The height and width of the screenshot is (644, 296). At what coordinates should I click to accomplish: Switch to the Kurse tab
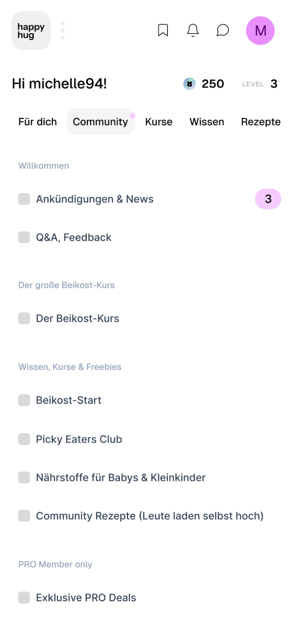pyautogui.click(x=159, y=122)
